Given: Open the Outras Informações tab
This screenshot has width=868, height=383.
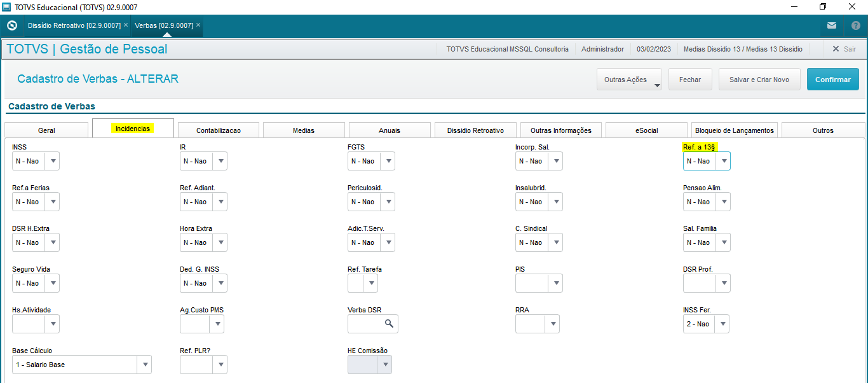Looking at the screenshot, I should pos(561,130).
